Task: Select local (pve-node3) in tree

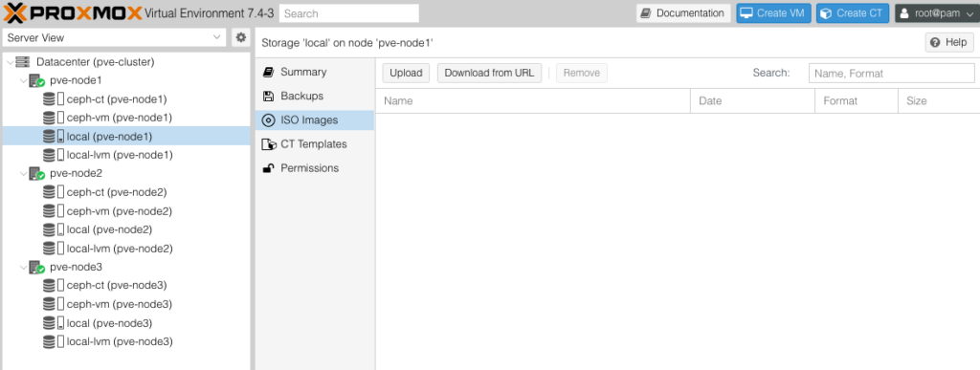Action: point(126,323)
